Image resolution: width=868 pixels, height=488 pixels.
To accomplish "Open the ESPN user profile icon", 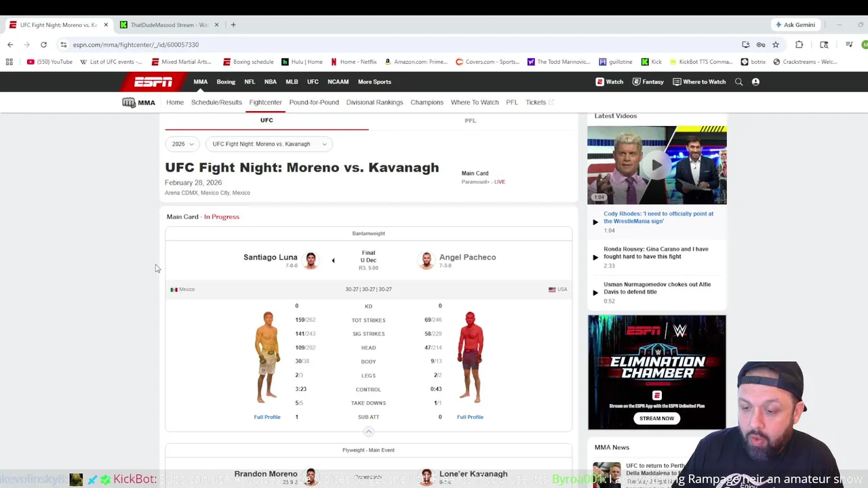I will tap(755, 82).
